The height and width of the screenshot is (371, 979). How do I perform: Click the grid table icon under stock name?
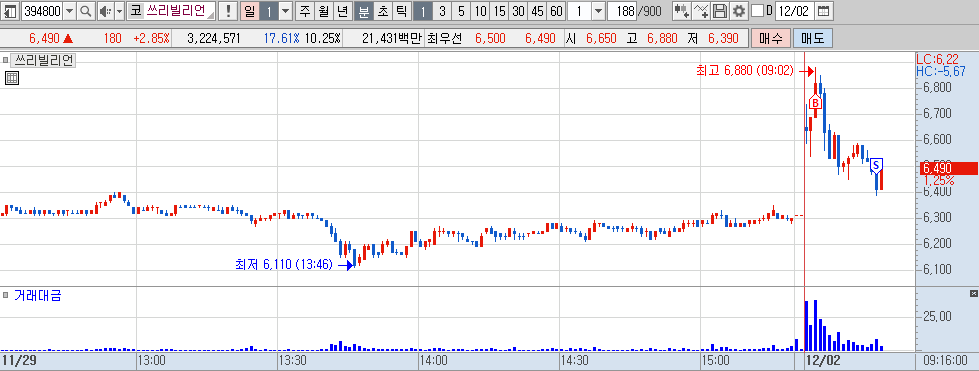11,78
